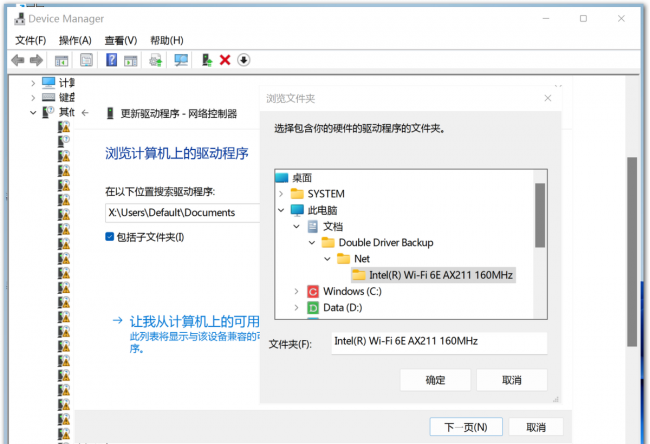650x444 pixels.
Task: Click Cancel (取消) in browse folder dialog
Action: tap(512, 380)
